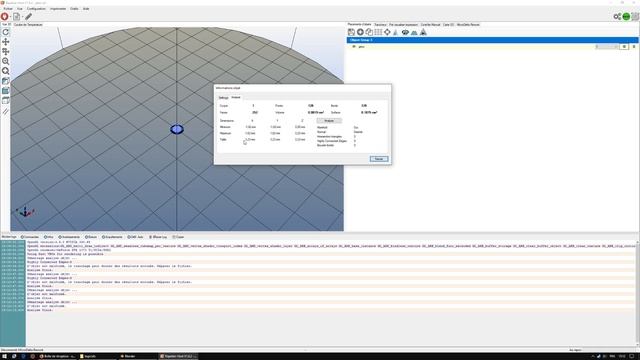
Task: Open dropdown arrow next to Load file icon
Action: click(x=22, y=17)
